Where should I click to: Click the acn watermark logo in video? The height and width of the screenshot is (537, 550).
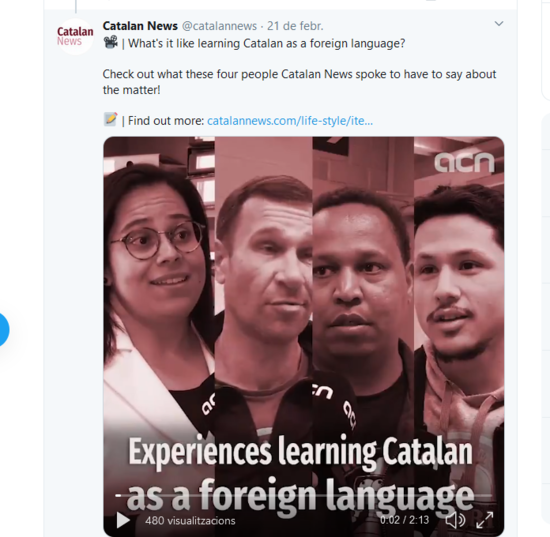(464, 162)
